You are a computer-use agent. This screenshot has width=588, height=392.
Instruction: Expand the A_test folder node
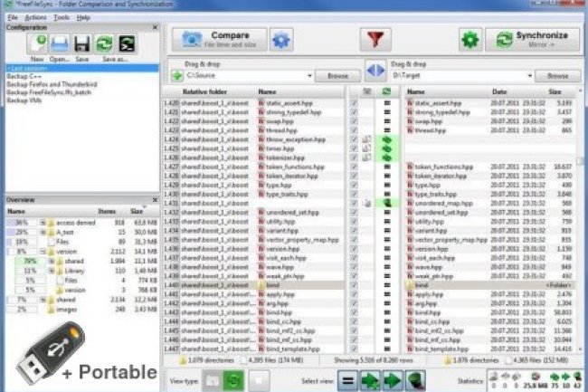pos(43,232)
